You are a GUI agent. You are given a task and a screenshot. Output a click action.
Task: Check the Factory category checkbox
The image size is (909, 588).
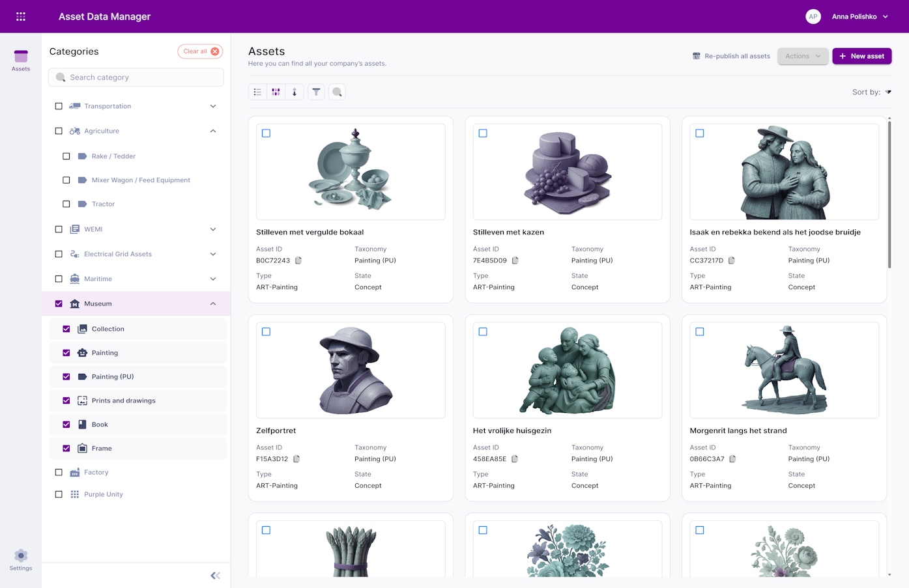(x=59, y=472)
